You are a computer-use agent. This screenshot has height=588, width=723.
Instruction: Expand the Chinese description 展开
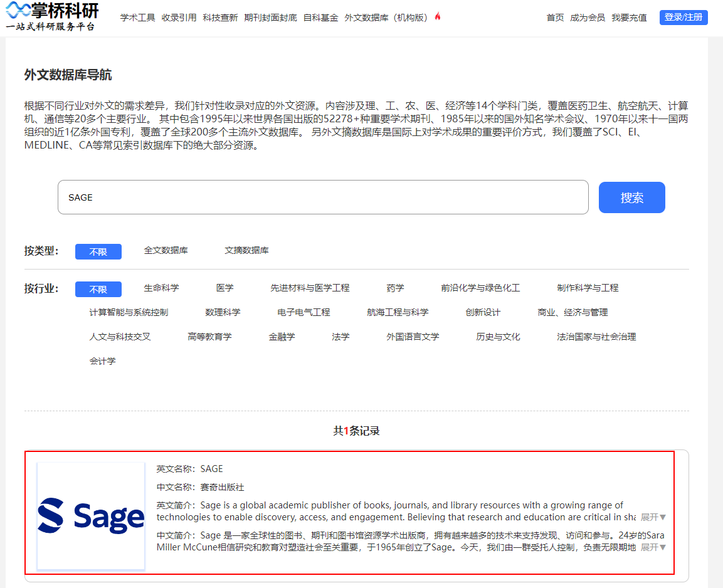click(x=653, y=547)
